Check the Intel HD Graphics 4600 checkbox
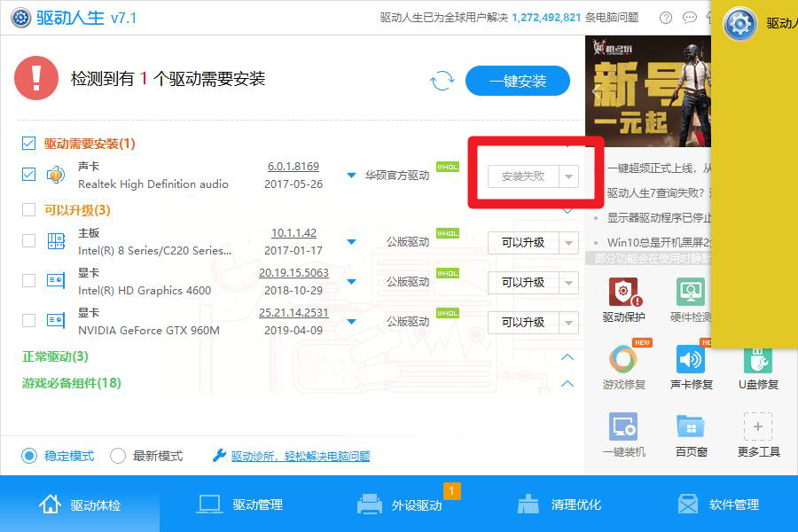This screenshot has height=532, width=798. click(x=29, y=280)
